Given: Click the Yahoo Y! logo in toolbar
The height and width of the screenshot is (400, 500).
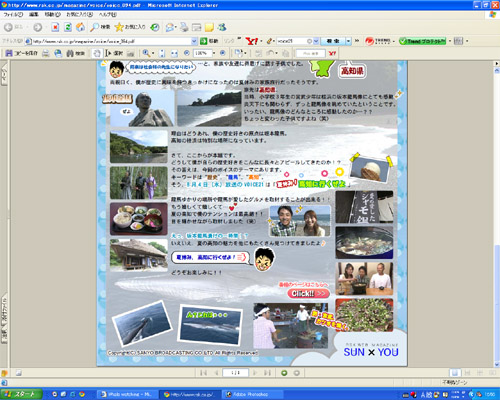Looking at the screenshot, I should (x=252, y=41).
